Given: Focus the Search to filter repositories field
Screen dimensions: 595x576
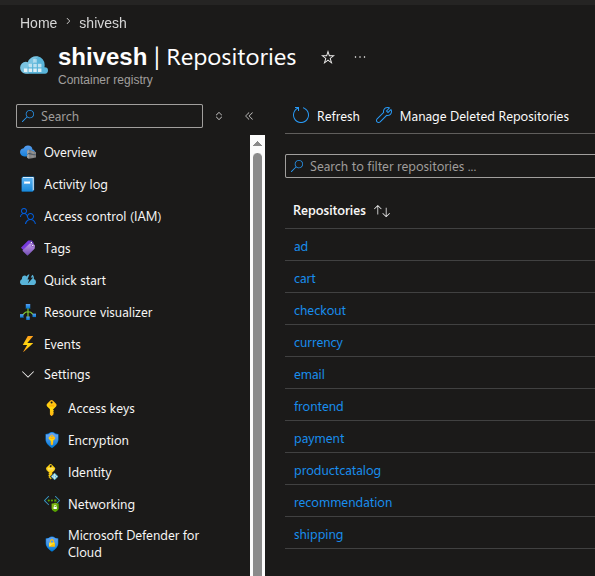Looking at the screenshot, I should pos(440,166).
